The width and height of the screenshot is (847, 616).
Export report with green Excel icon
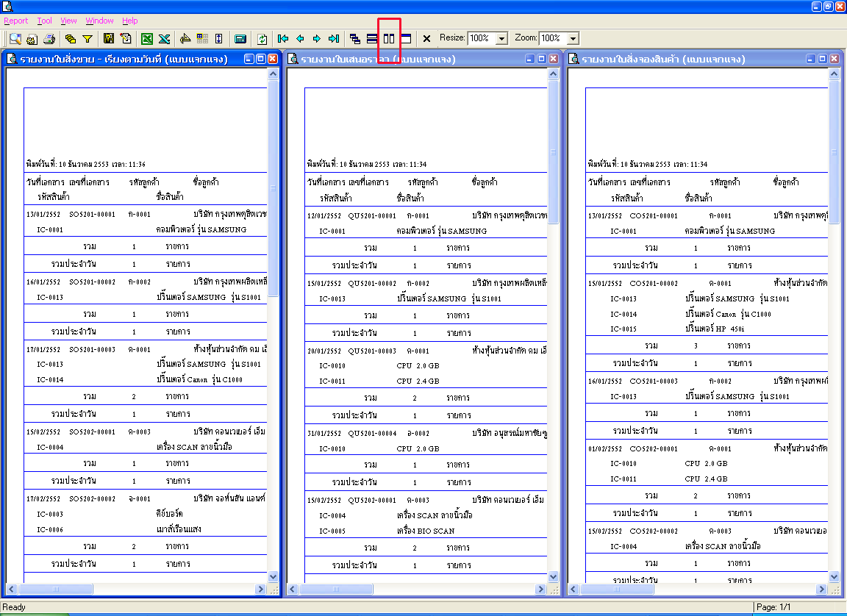pyautogui.click(x=147, y=39)
